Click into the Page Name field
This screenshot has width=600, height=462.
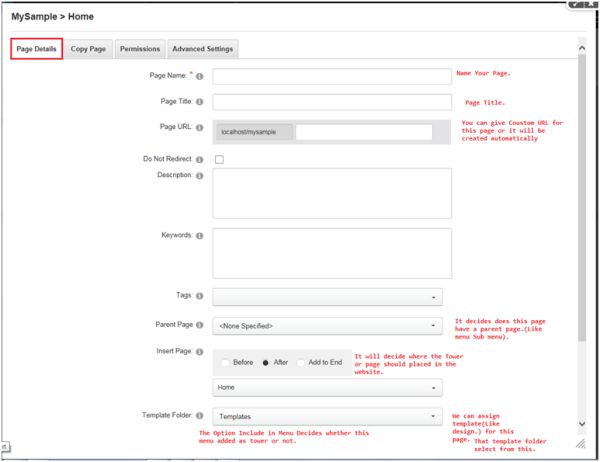click(332, 77)
